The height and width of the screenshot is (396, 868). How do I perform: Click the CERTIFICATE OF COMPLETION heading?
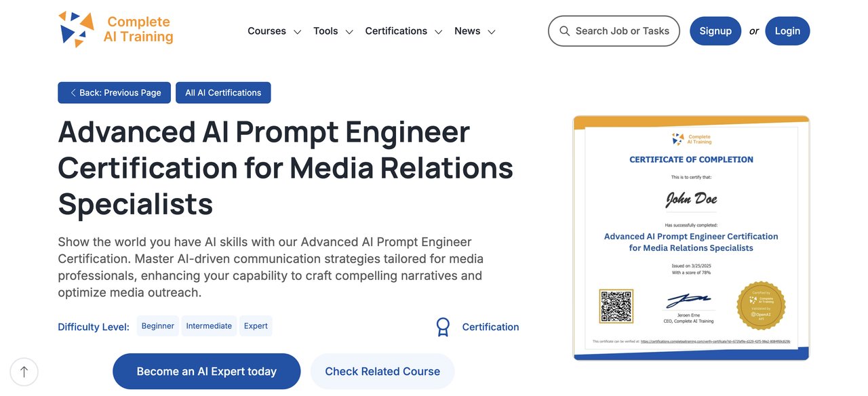[x=691, y=159]
